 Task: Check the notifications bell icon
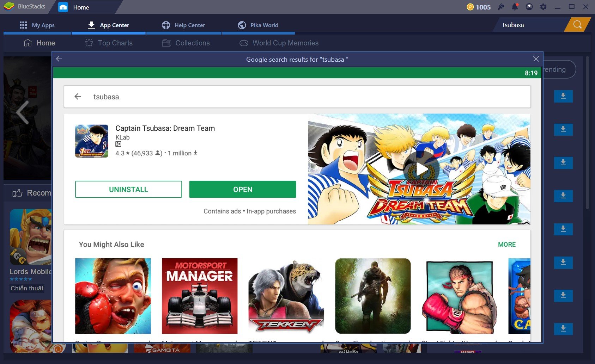(x=515, y=7)
